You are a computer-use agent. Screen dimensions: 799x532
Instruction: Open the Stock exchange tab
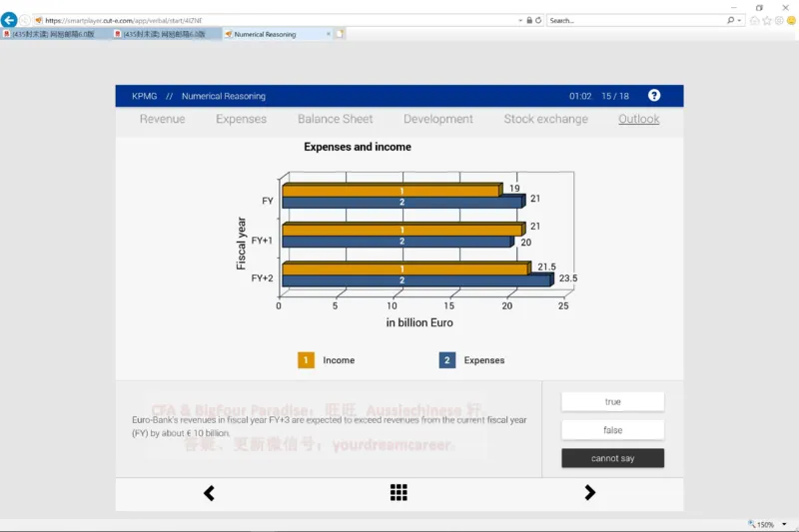point(545,119)
